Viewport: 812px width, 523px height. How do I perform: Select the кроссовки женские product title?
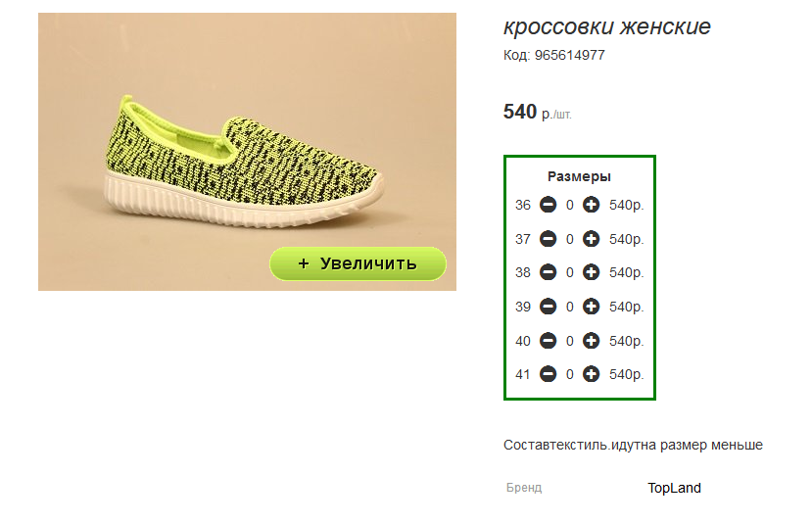[607, 26]
